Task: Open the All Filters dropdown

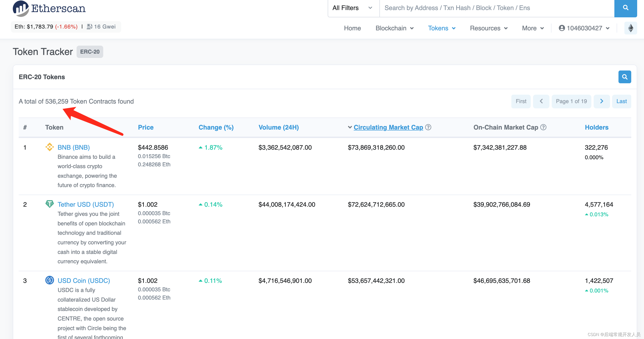Action: [x=353, y=8]
